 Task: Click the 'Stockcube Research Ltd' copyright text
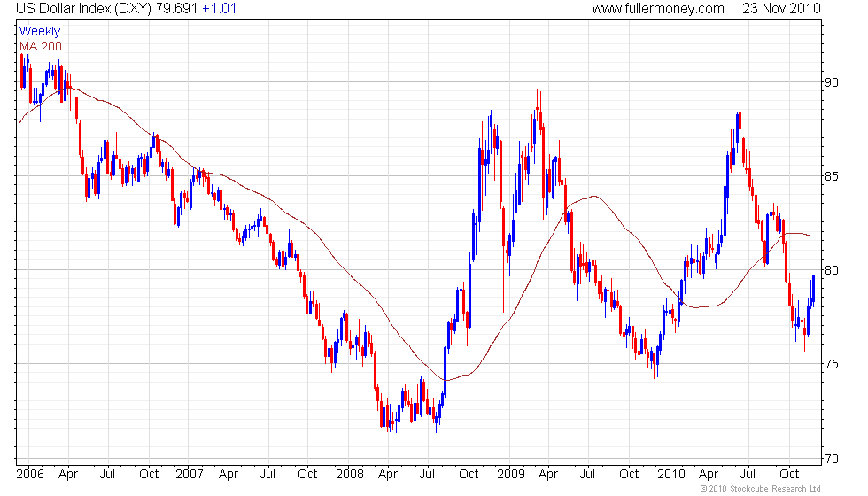[761, 489]
